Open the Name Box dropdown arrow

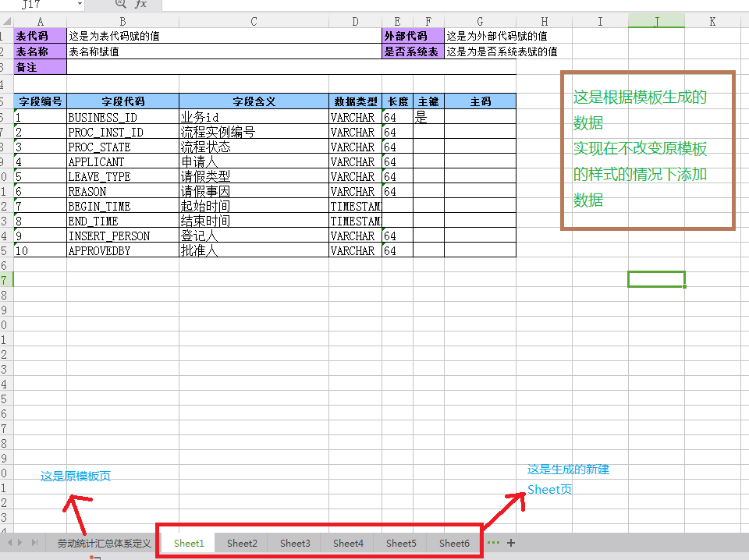point(80,4)
